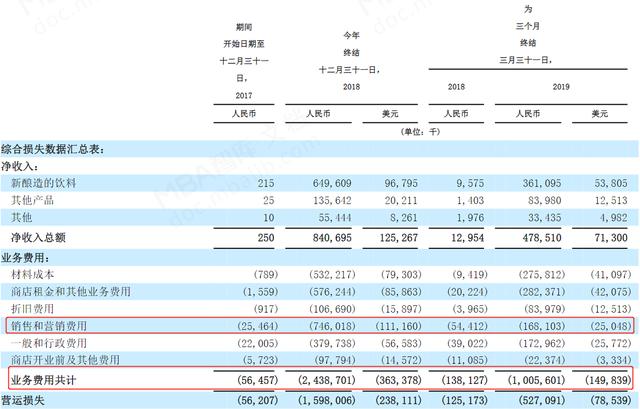Click the row label '材料成本'
The image size is (640, 409).
(32, 274)
